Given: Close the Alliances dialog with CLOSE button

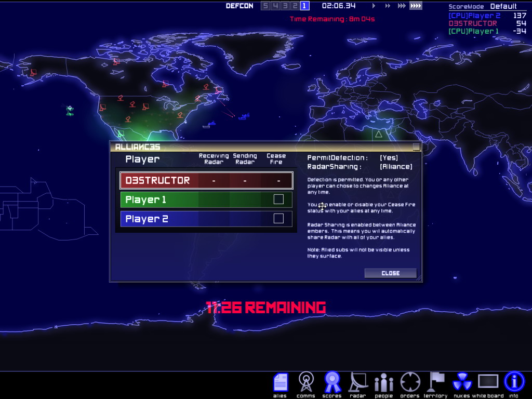Looking at the screenshot, I should pos(391,273).
